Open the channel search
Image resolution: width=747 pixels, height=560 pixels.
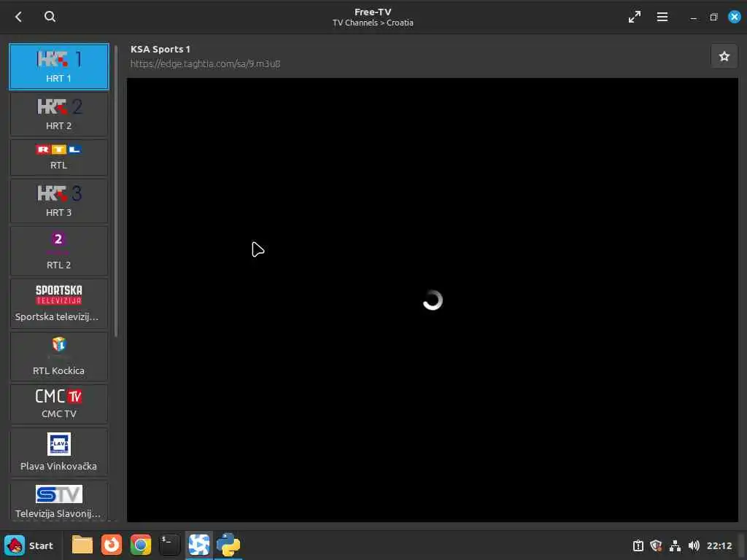point(50,17)
